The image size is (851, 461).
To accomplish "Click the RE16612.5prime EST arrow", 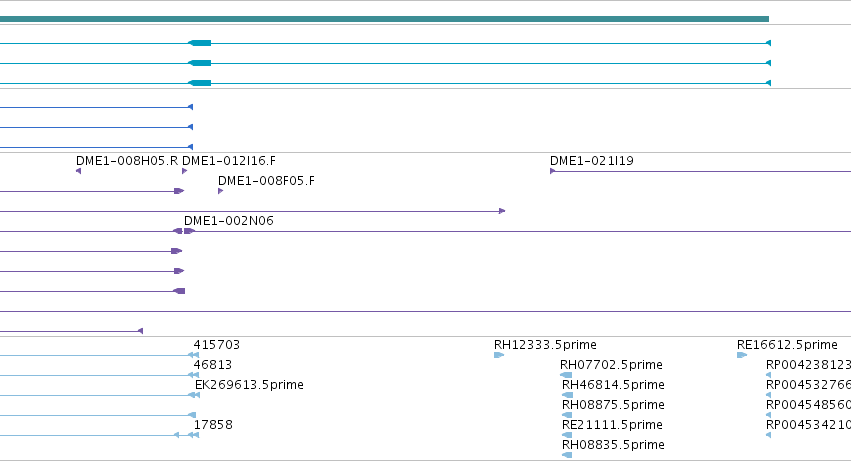I will [x=742, y=355].
